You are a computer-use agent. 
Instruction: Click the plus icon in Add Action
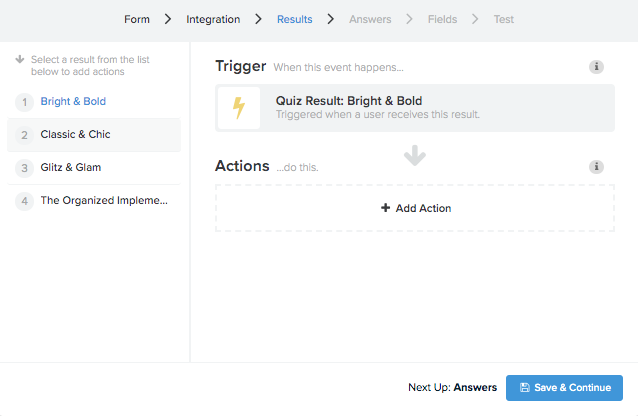tap(385, 208)
